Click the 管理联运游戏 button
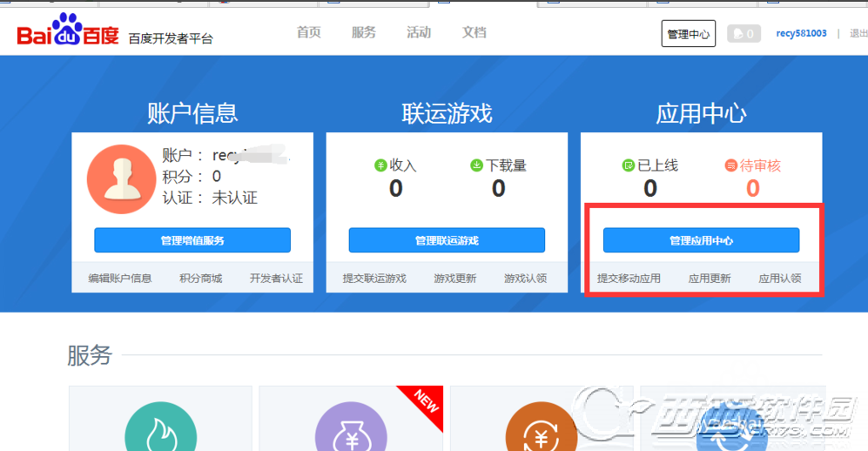Viewport: 868px width, 451px height. coord(447,240)
